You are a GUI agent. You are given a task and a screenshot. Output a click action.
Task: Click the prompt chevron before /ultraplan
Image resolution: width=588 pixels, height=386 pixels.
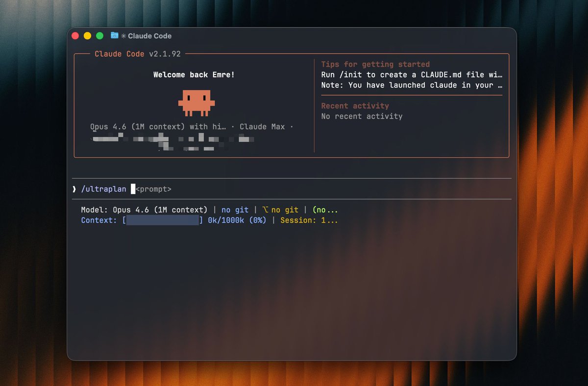[74, 189]
